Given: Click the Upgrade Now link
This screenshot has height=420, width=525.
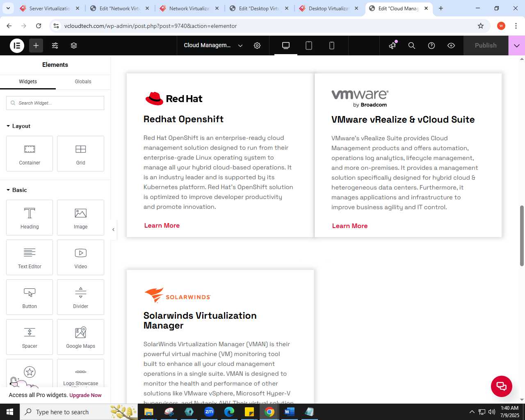Looking at the screenshot, I should (85, 395).
